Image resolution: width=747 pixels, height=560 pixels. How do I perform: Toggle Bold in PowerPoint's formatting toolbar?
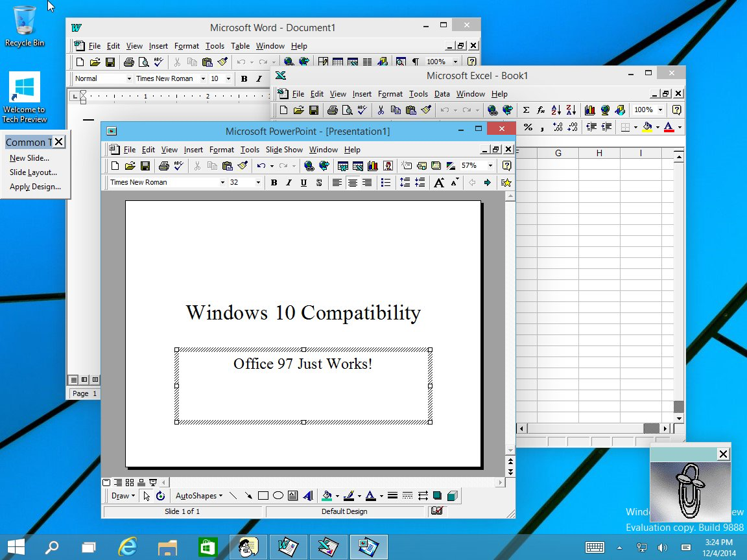[274, 183]
